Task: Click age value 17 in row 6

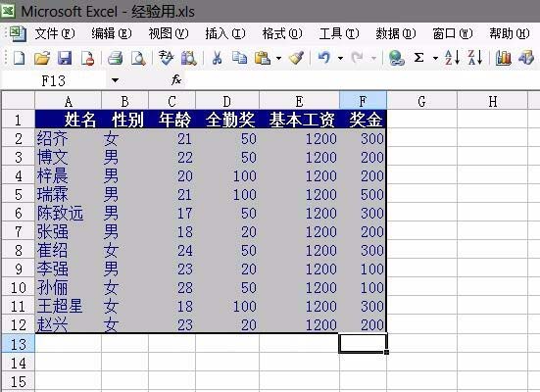Action: coord(172,214)
